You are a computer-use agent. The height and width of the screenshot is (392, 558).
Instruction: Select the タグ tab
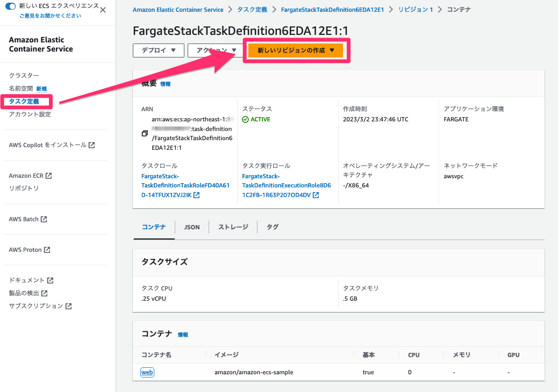tap(272, 227)
